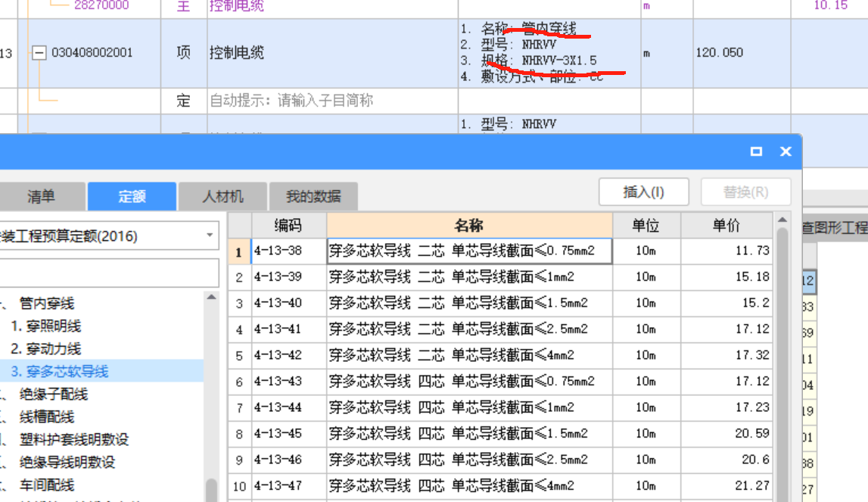868x502 pixels.
Task: Select 绝缘导线明敷设 tree node
Action: [67, 462]
